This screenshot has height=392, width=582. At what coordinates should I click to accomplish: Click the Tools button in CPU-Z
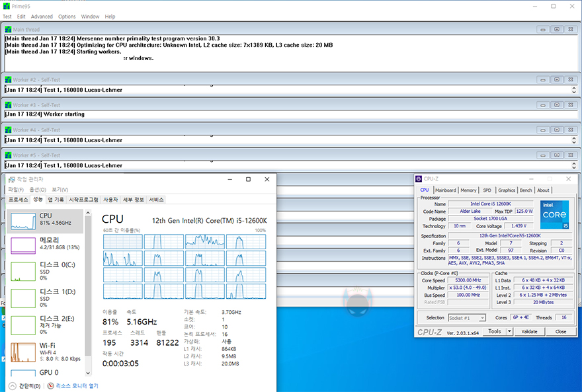[x=495, y=332]
